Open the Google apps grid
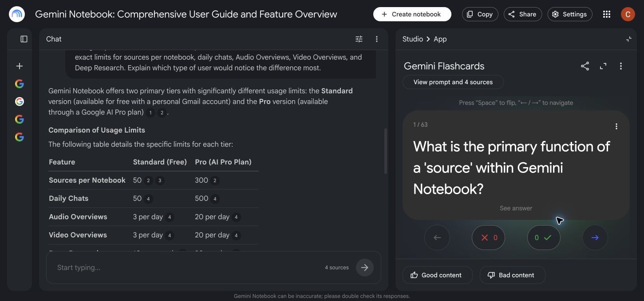 point(607,14)
